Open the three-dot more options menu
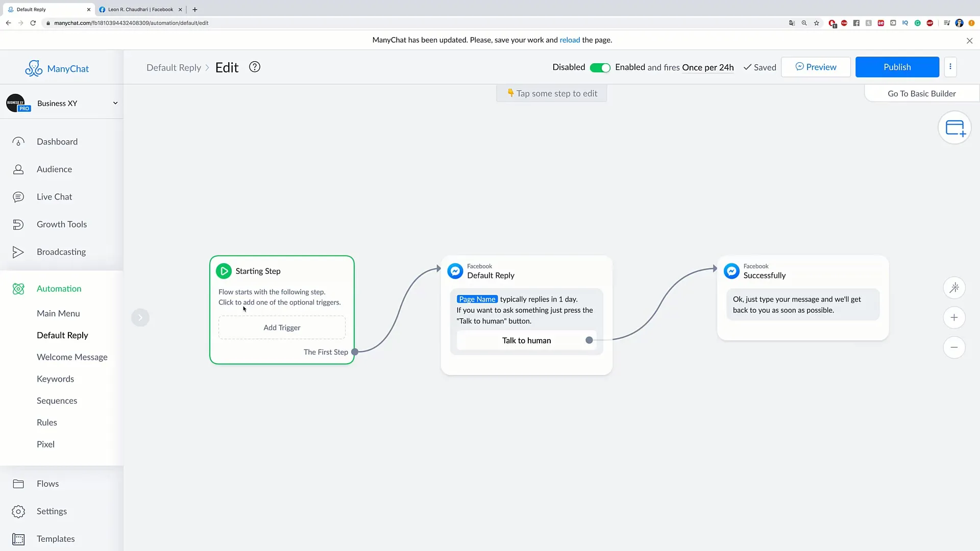Screen dimensions: 980x551 (x=950, y=67)
